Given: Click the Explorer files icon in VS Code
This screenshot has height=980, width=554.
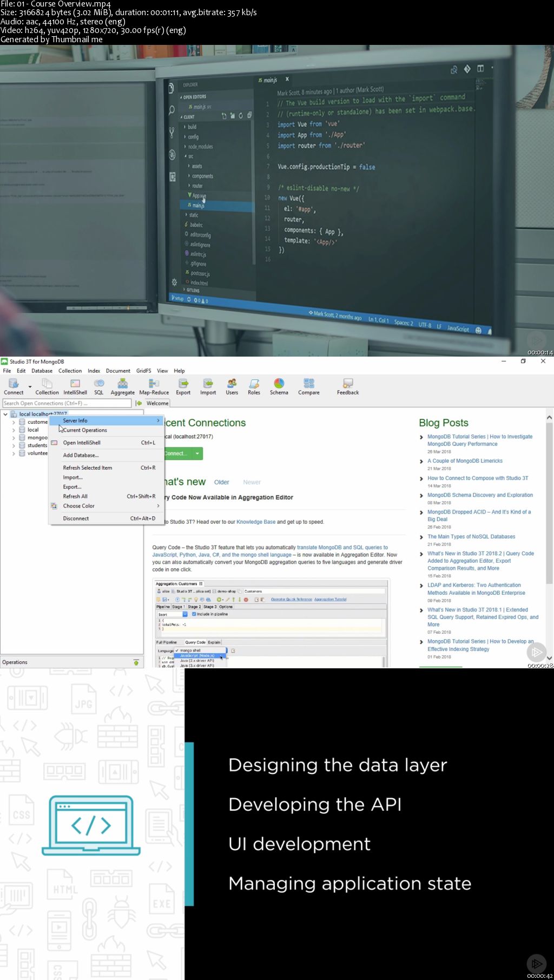Looking at the screenshot, I should tap(171, 88).
